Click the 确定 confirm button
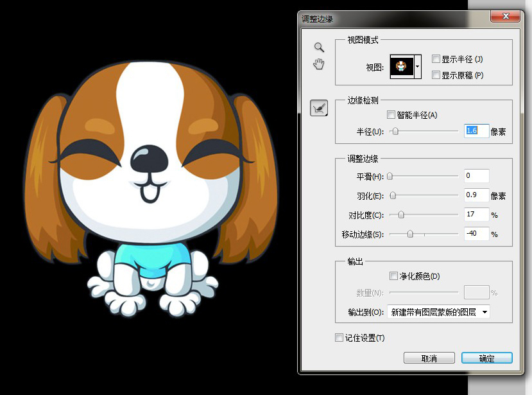Image resolution: width=532 pixels, height=395 pixels. tap(486, 358)
